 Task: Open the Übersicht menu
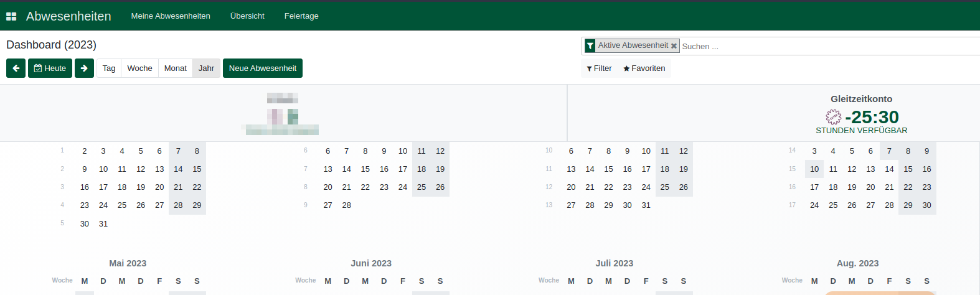(x=247, y=16)
